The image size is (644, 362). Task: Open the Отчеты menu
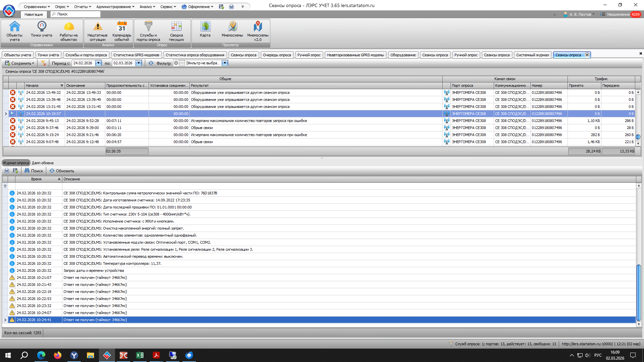click(x=83, y=7)
